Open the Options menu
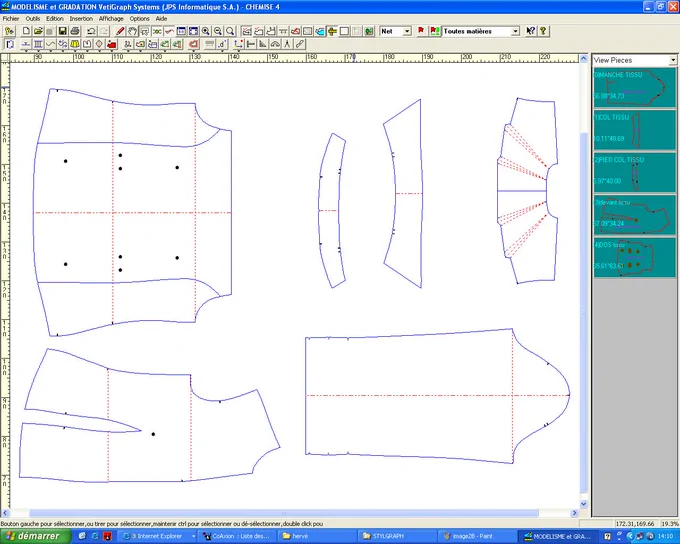 click(139, 19)
